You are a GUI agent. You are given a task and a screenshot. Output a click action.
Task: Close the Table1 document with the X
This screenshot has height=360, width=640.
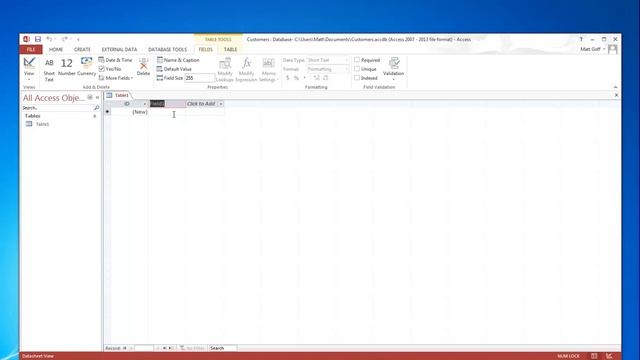[x=616, y=95]
